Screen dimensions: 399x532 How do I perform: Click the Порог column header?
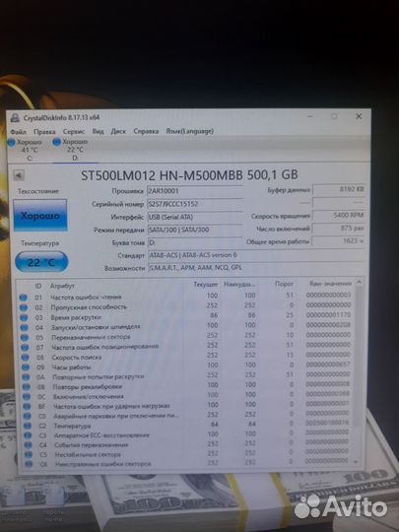(284, 284)
